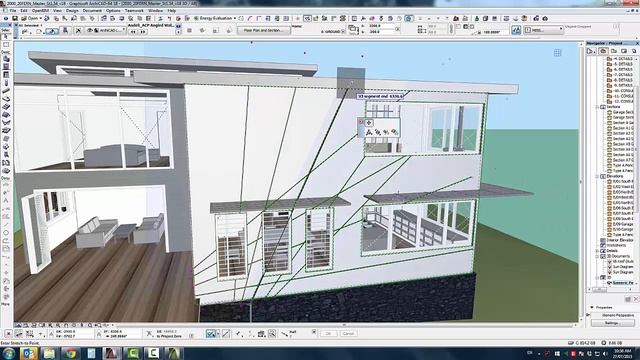The height and width of the screenshot is (360, 640).
Task: Click the Open button in toolbar
Action: [29, 18]
